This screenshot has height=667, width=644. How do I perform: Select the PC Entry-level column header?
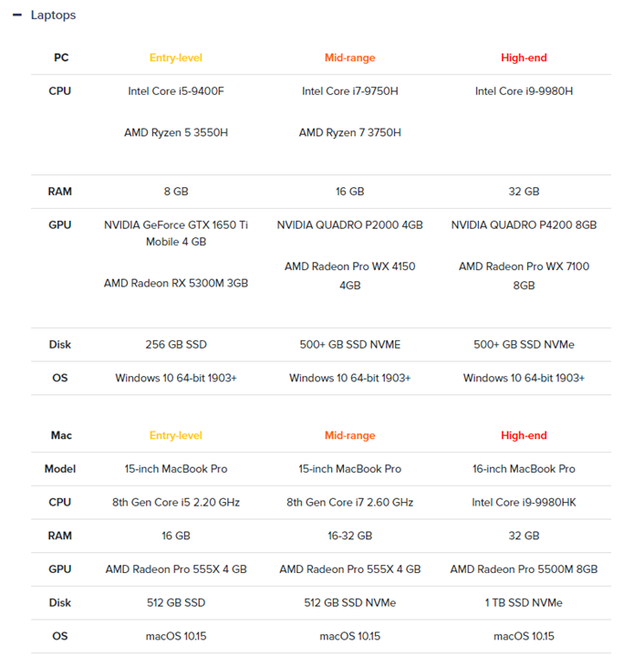(176, 57)
